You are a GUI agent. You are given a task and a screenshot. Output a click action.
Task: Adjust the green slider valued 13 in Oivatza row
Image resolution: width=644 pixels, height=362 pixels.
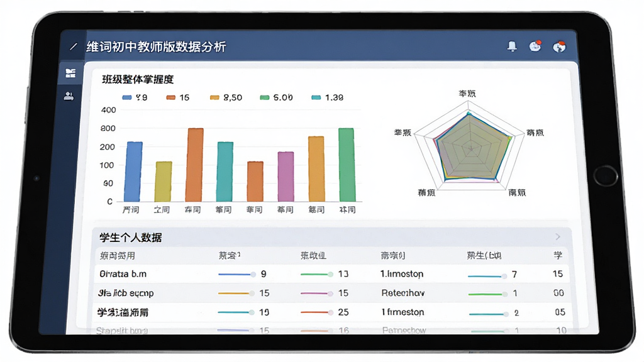(x=317, y=274)
